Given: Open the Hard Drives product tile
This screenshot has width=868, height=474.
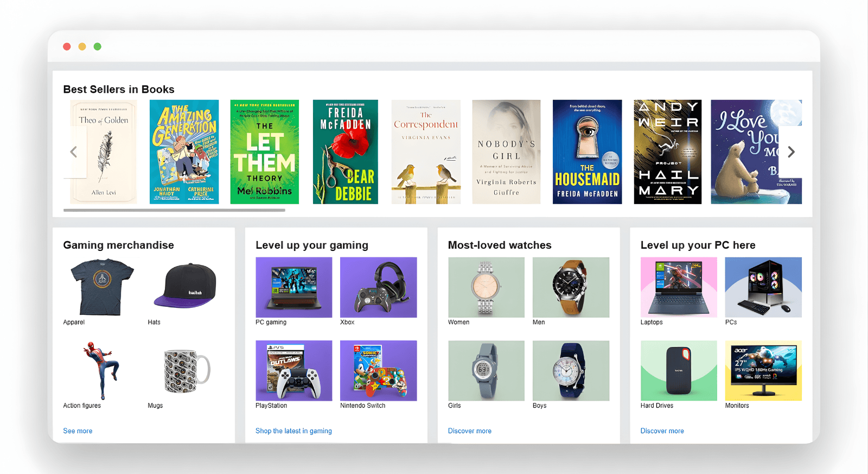Looking at the screenshot, I should (x=678, y=371).
